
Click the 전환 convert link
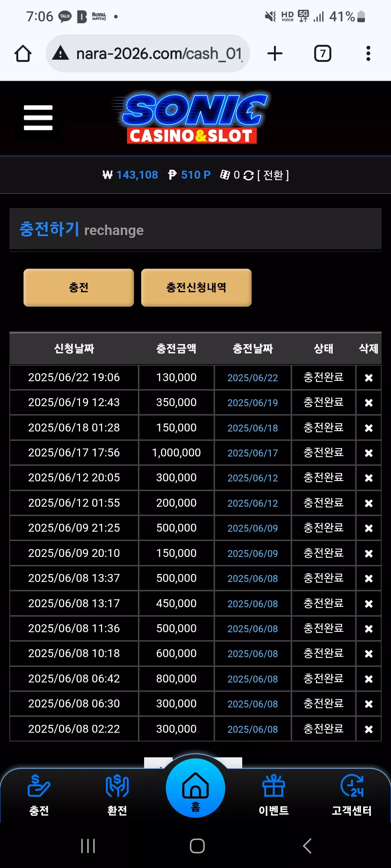[273, 175]
